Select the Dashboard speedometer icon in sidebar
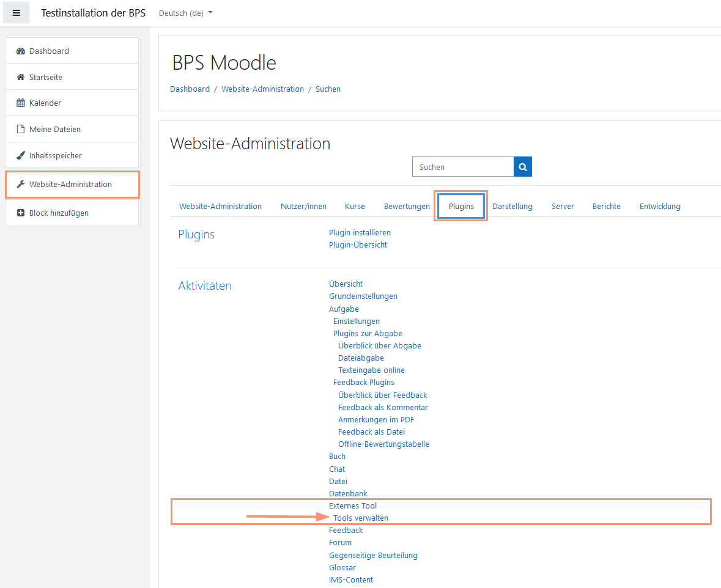 [x=22, y=51]
